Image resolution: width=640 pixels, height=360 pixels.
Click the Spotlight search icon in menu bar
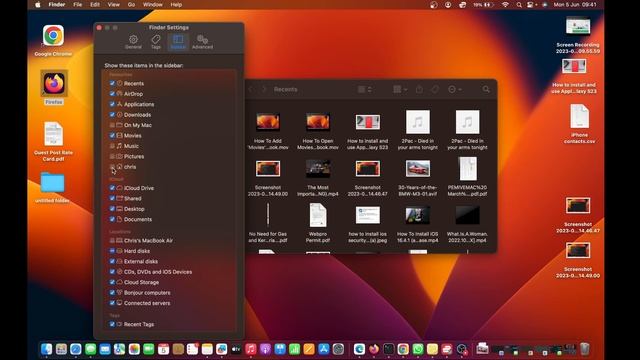pos(519,5)
